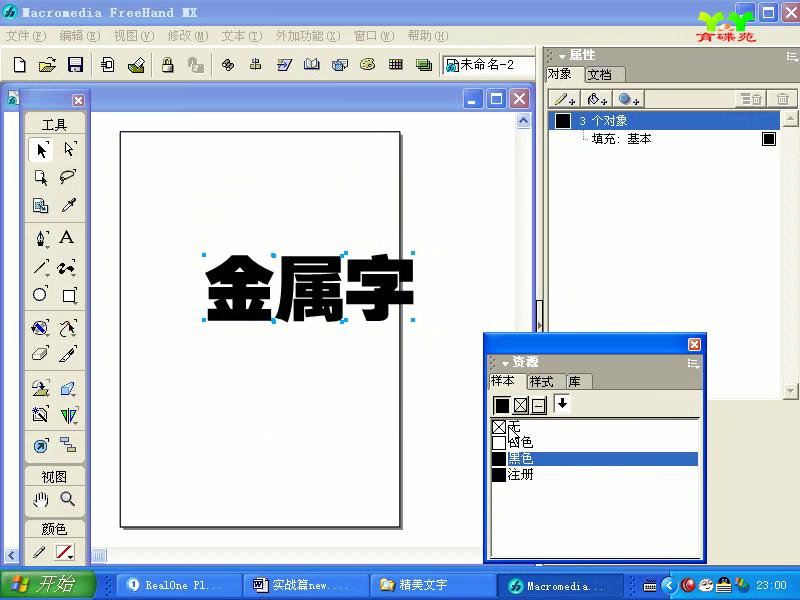Select the Eyedropper tool
This screenshot has height=600, width=800.
[x=68, y=205]
